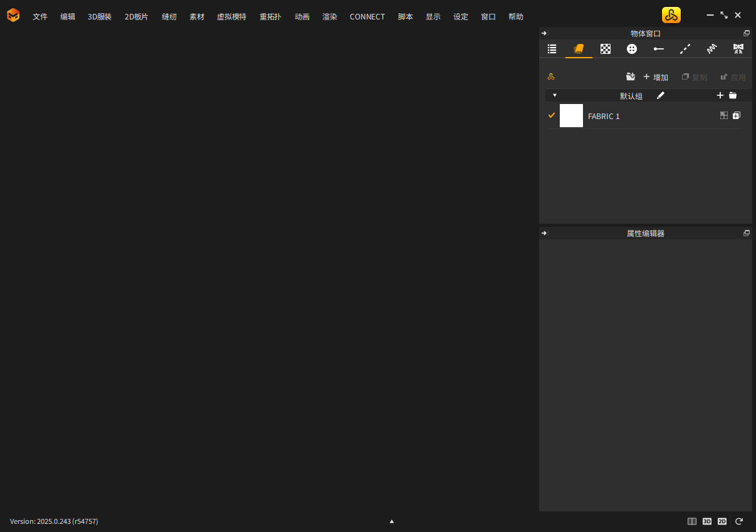Click the 文件 menu item

tap(40, 17)
